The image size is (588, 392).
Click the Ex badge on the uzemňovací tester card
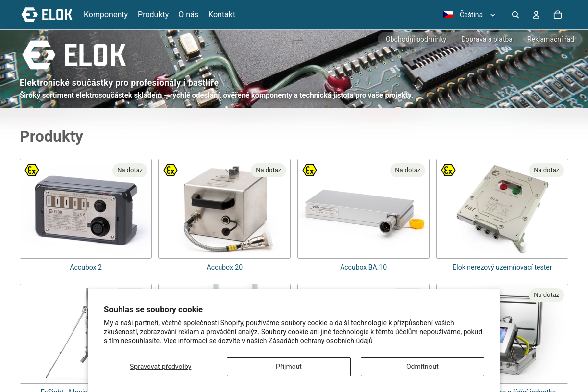click(448, 170)
